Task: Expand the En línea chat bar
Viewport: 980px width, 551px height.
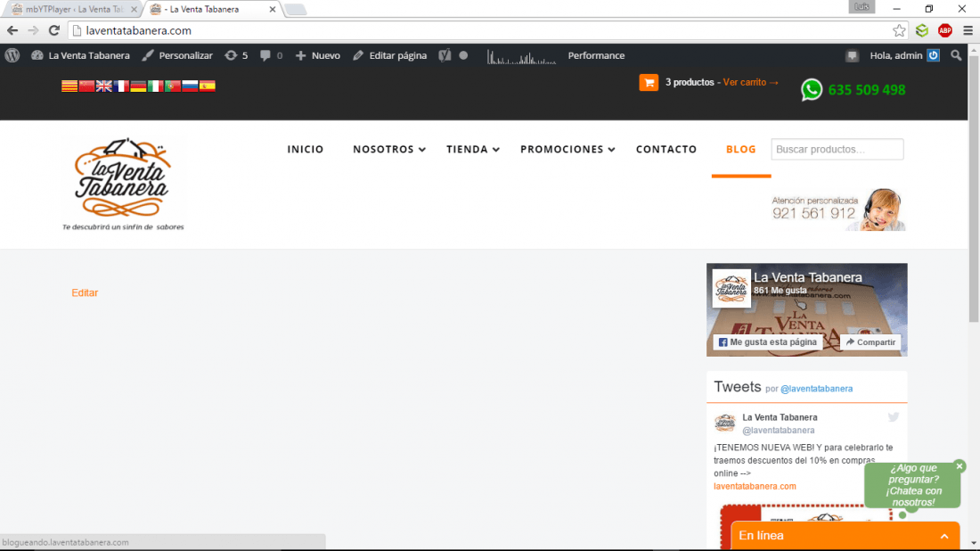Action: tap(845, 535)
